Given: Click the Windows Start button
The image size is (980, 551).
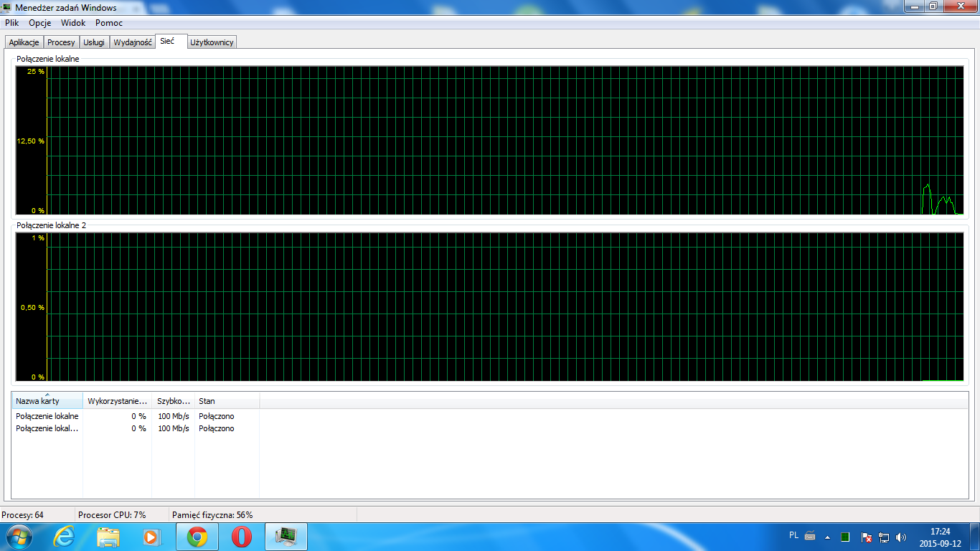Looking at the screenshot, I should click(x=19, y=537).
